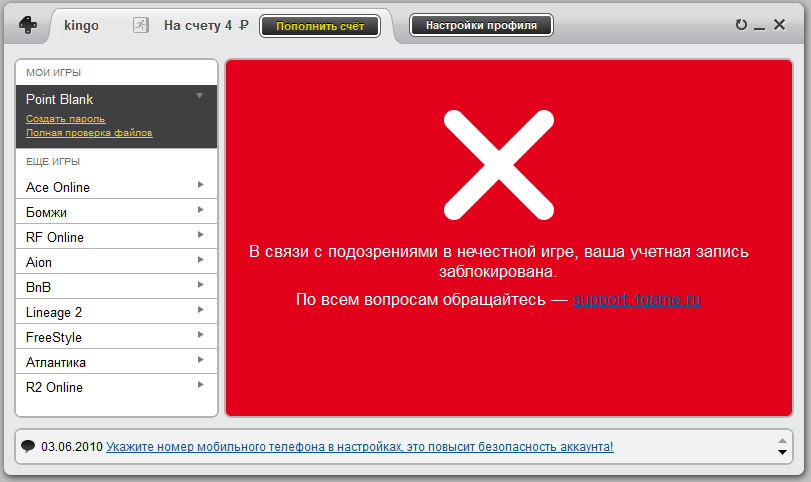Click the ЕЩЕ ИГРЫ section header
This screenshot has height=482, width=811.
point(53,161)
